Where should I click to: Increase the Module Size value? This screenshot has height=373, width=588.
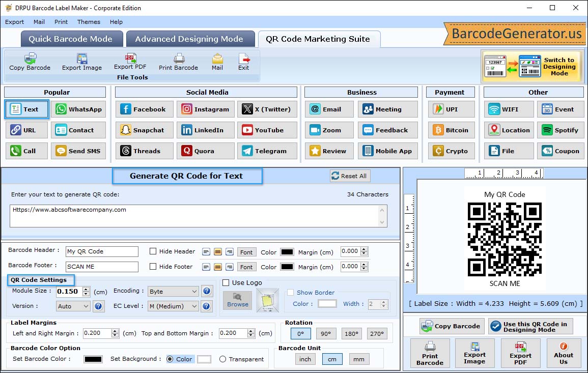pyautogui.click(x=86, y=289)
